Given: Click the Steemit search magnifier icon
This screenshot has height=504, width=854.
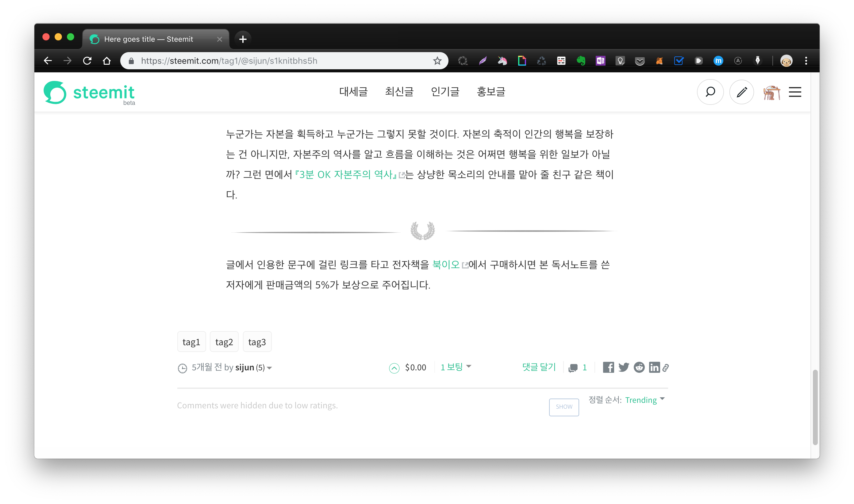Looking at the screenshot, I should click(x=710, y=92).
